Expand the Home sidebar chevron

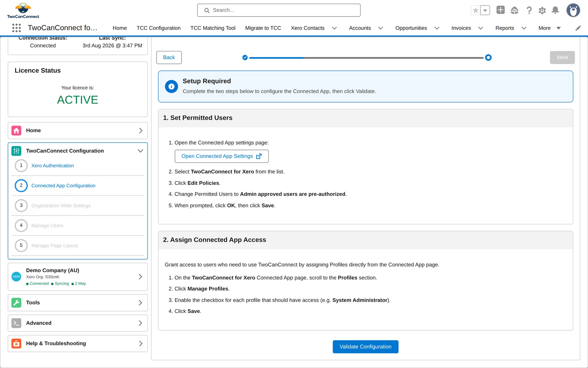[x=140, y=130]
